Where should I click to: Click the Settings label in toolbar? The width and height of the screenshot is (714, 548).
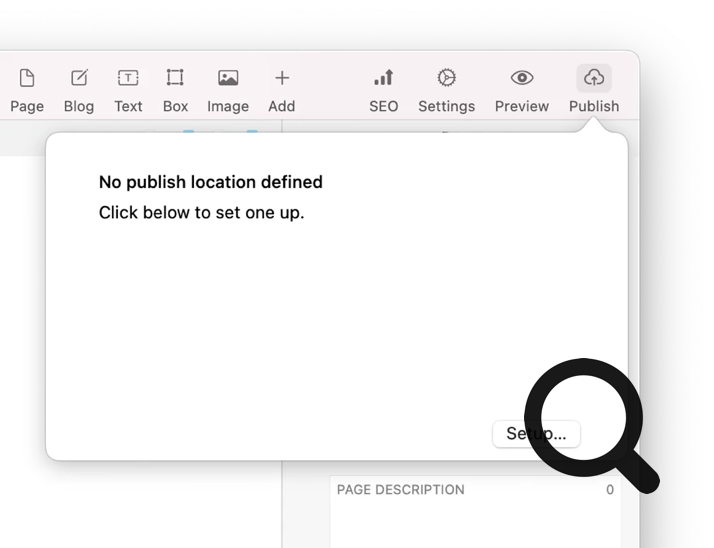tap(446, 106)
